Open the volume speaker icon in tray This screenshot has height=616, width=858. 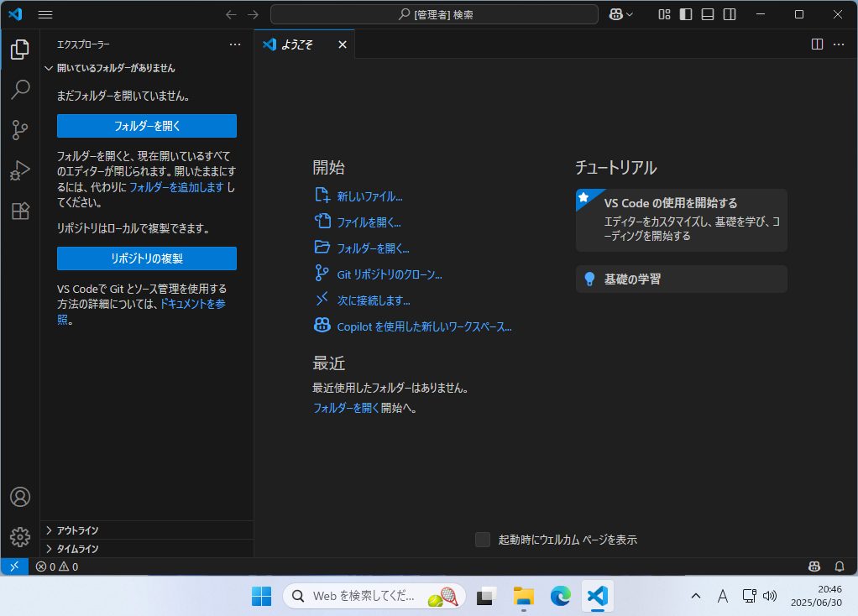tap(770, 596)
